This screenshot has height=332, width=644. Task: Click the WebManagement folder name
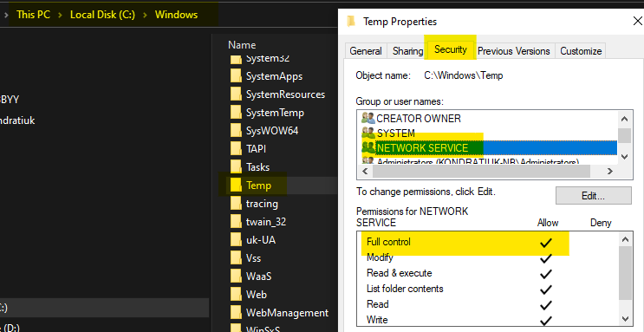click(x=287, y=313)
